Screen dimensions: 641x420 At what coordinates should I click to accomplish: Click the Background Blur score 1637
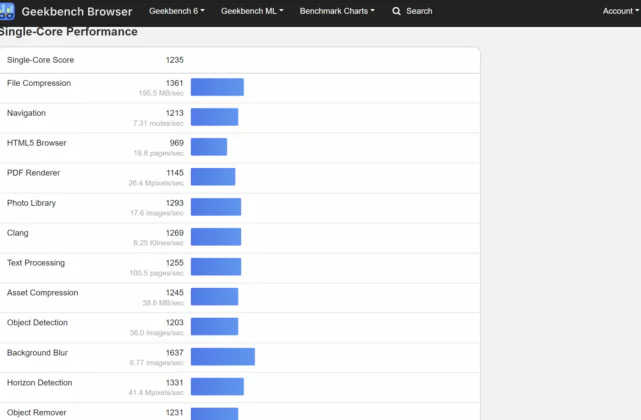pyautogui.click(x=175, y=353)
